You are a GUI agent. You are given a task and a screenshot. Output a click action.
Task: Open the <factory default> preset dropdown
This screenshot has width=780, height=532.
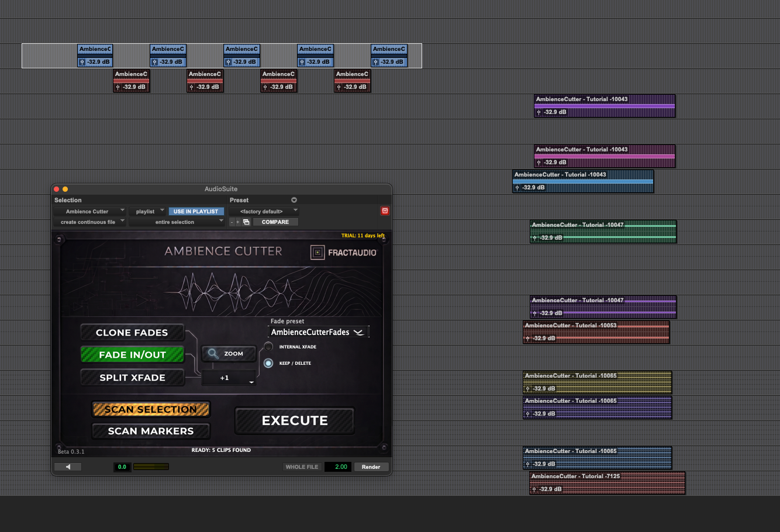point(264,212)
